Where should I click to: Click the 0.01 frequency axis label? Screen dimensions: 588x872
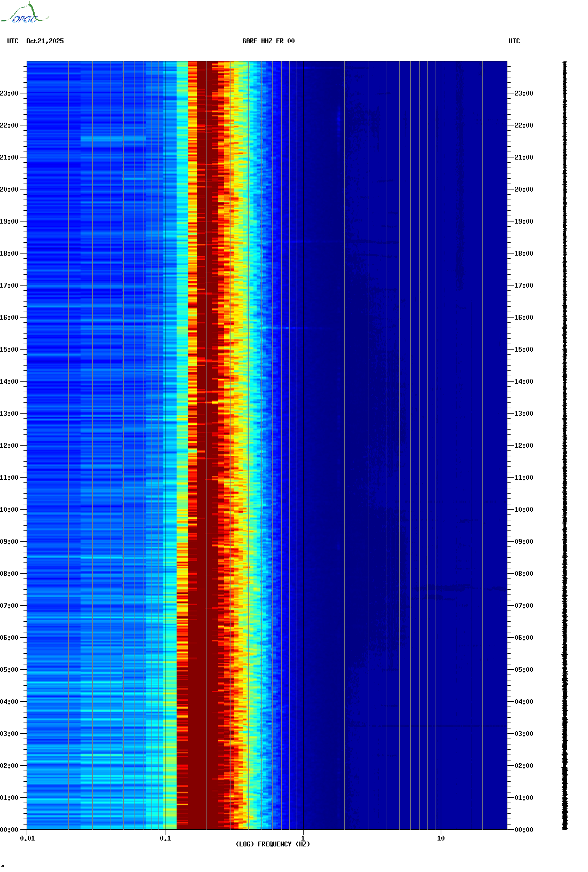[27, 838]
